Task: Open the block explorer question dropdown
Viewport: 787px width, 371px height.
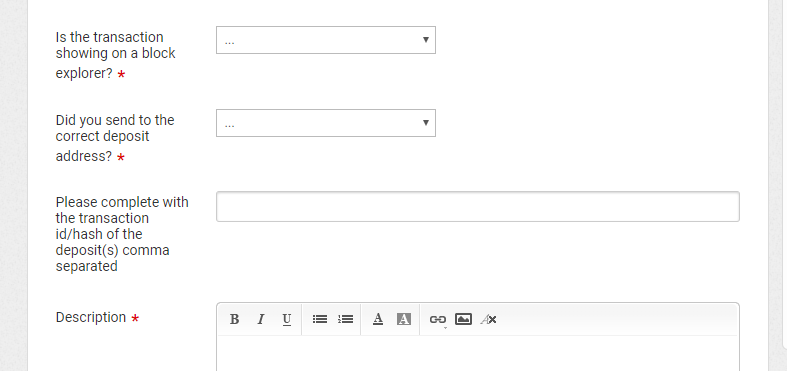Action: (326, 40)
